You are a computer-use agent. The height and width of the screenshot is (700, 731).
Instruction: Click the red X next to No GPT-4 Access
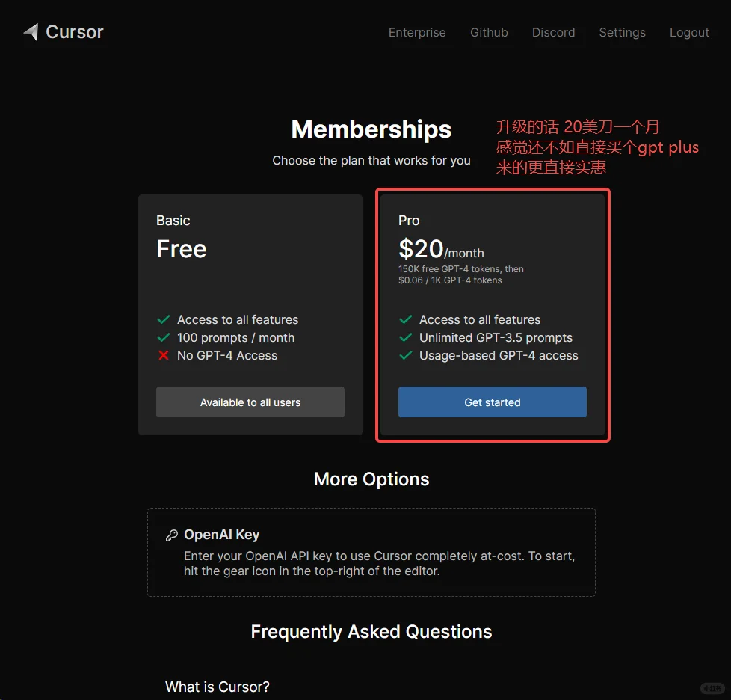[x=164, y=356]
